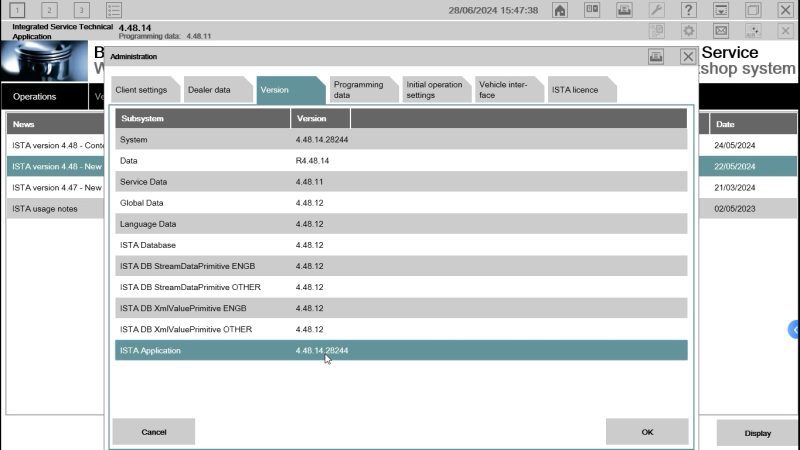Screen dimensions: 800x450
Task: Select ISTA DB StreamDataPrimitive OTHER row
Action: tap(401, 287)
